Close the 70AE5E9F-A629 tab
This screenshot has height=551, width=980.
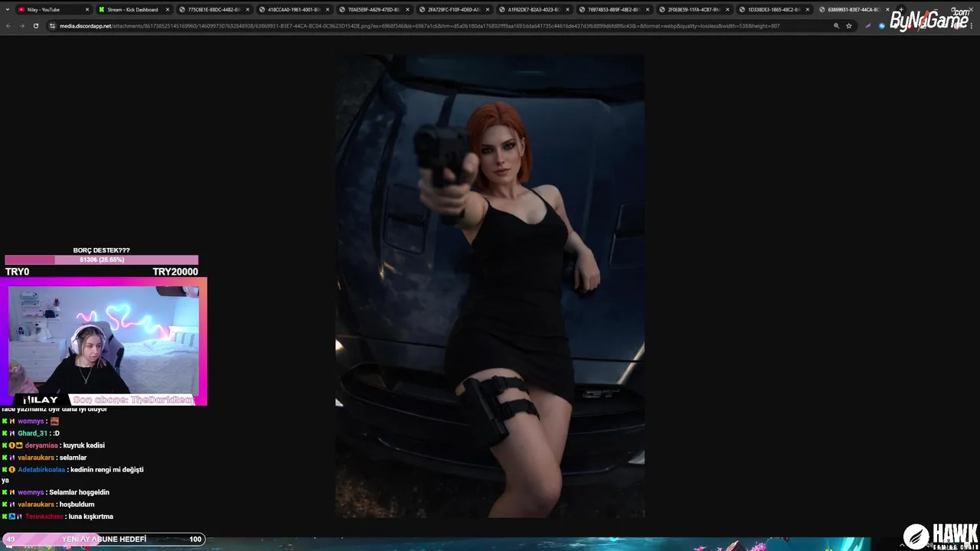[x=408, y=9]
